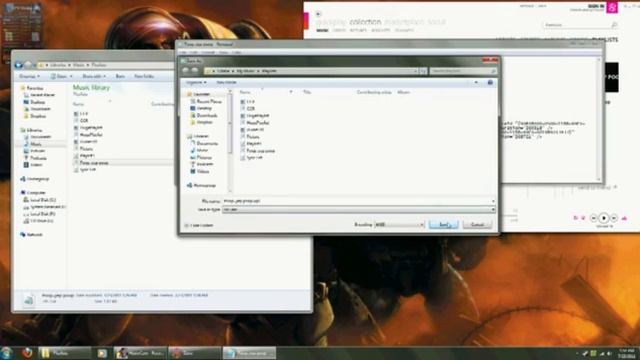Click Zune volume icon
This screenshot has width=640, height=360.
point(624,218)
